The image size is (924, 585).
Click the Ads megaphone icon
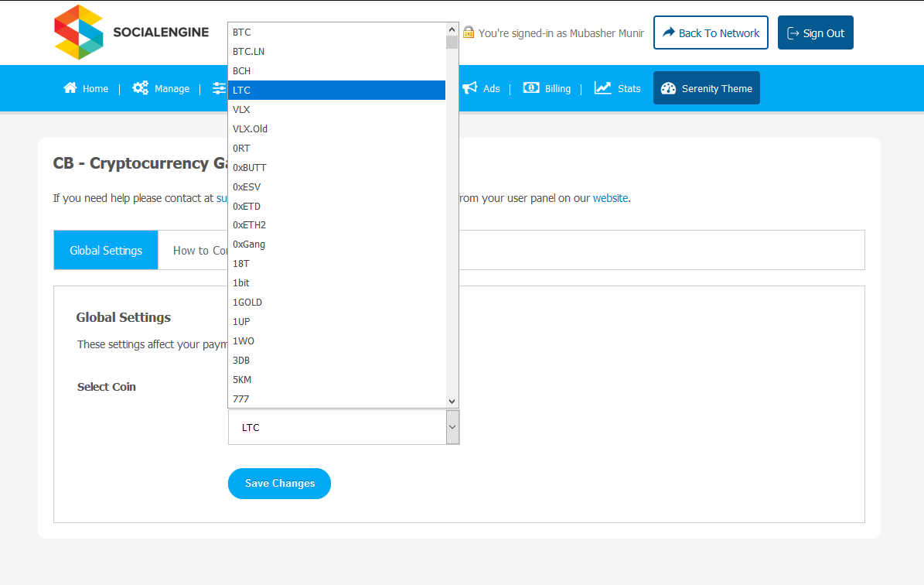(x=469, y=88)
